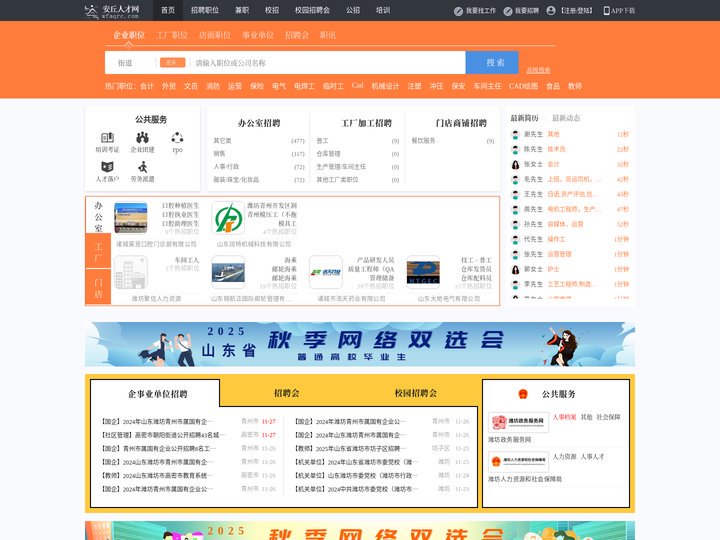Open the 社会保障 link in 公共服务
This screenshot has height=540, width=720.
(x=608, y=417)
